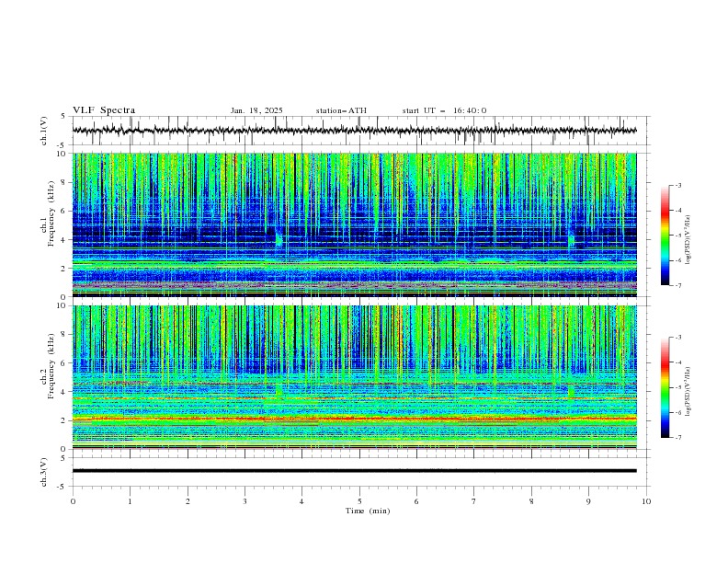Click the "-5" label on lower color bar
Image resolution: width=728 pixels, height=563 pixels.
(x=678, y=387)
